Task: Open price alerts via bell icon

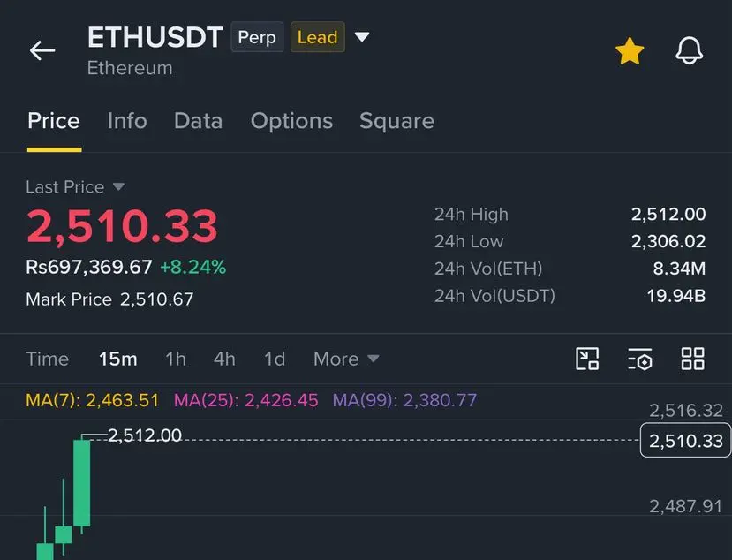Action: tap(689, 50)
